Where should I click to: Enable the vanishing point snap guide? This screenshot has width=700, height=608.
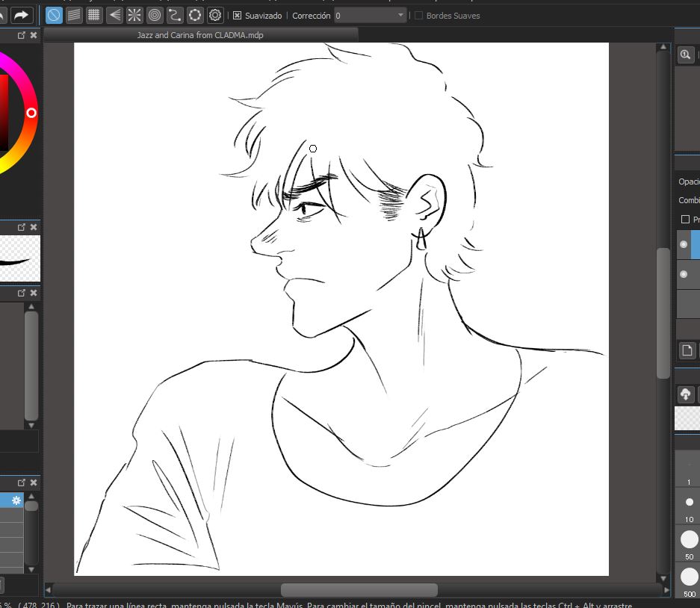pos(114,15)
